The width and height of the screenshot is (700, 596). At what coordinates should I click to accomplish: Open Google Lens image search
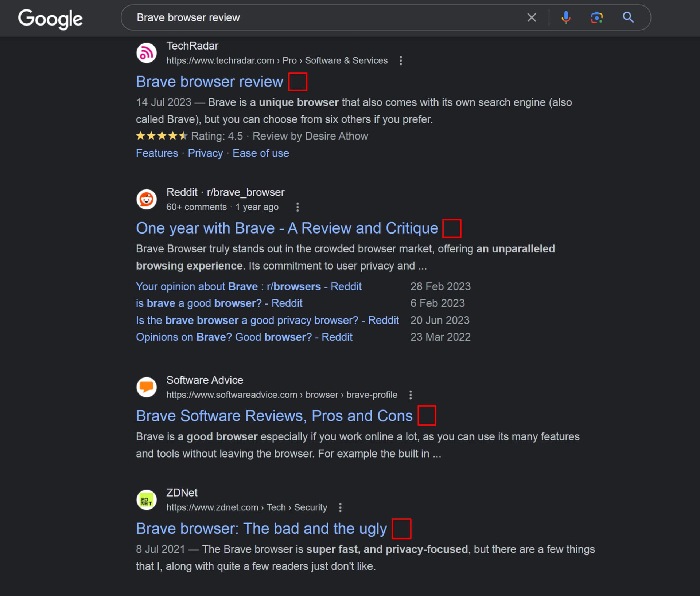click(597, 17)
